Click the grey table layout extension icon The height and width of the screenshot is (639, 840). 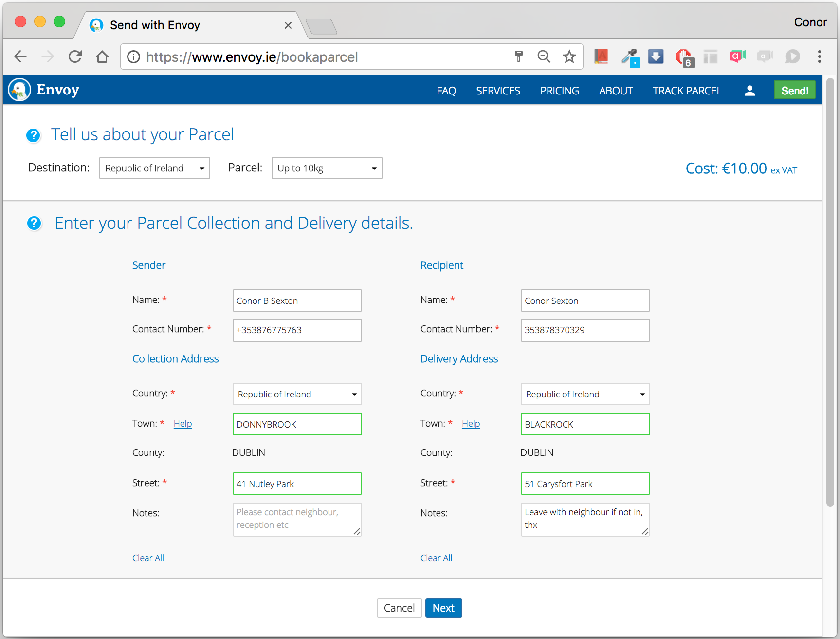711,57
